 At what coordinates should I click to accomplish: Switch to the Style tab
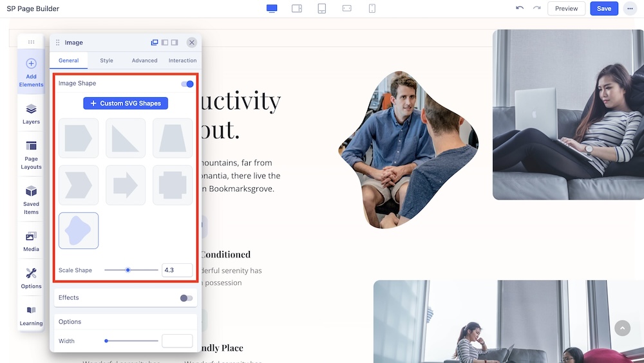tap(106, 60)
